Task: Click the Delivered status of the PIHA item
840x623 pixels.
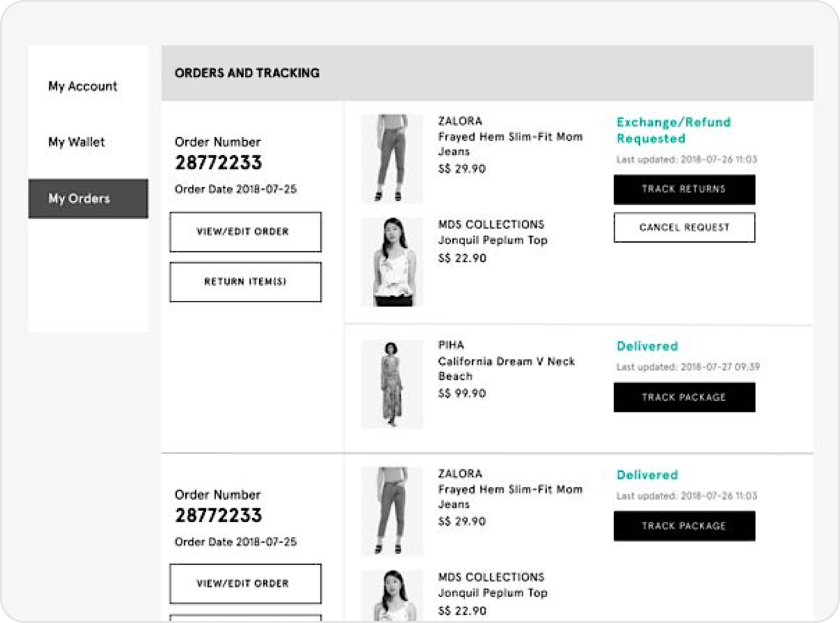Action: coord(647,346)
